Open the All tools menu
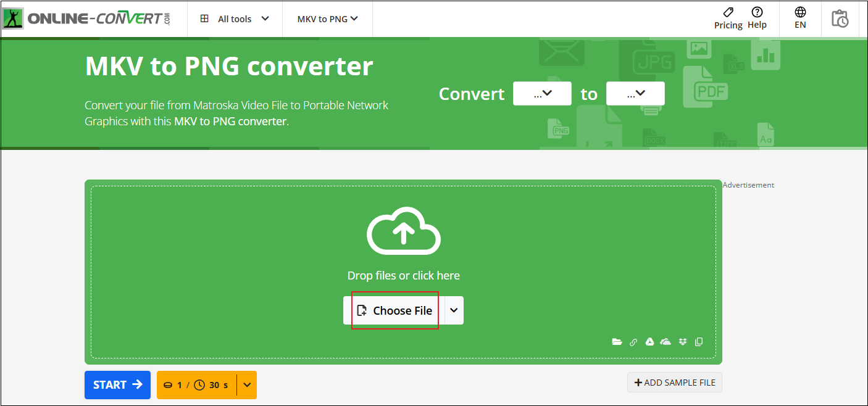Viewport: 868px width, 406px height. point(235,19)
